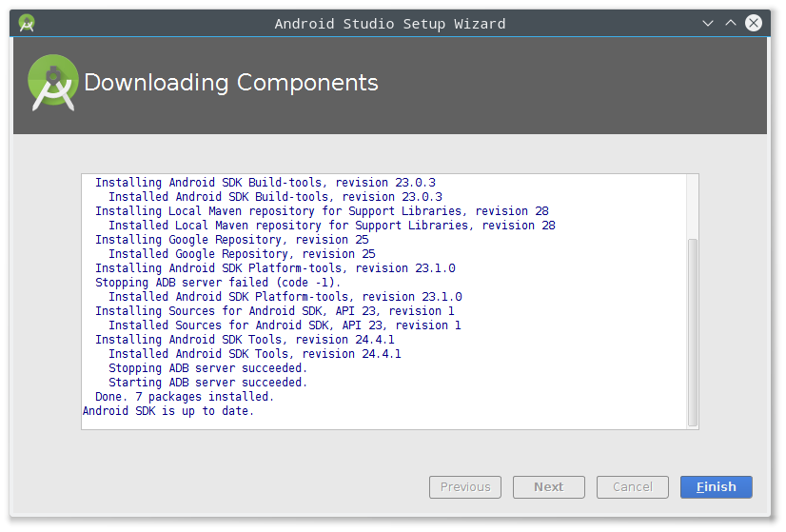Click the Android Studio icon in title bar

(x=26, y=23)
